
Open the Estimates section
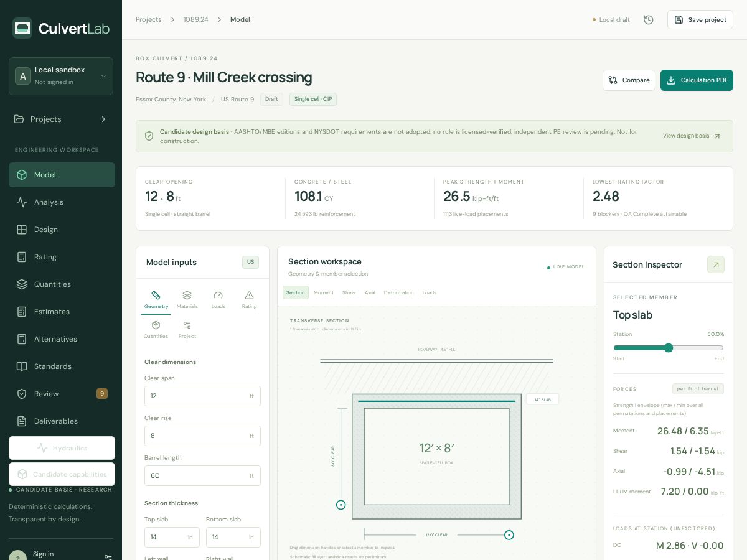[x=62, y=312]
